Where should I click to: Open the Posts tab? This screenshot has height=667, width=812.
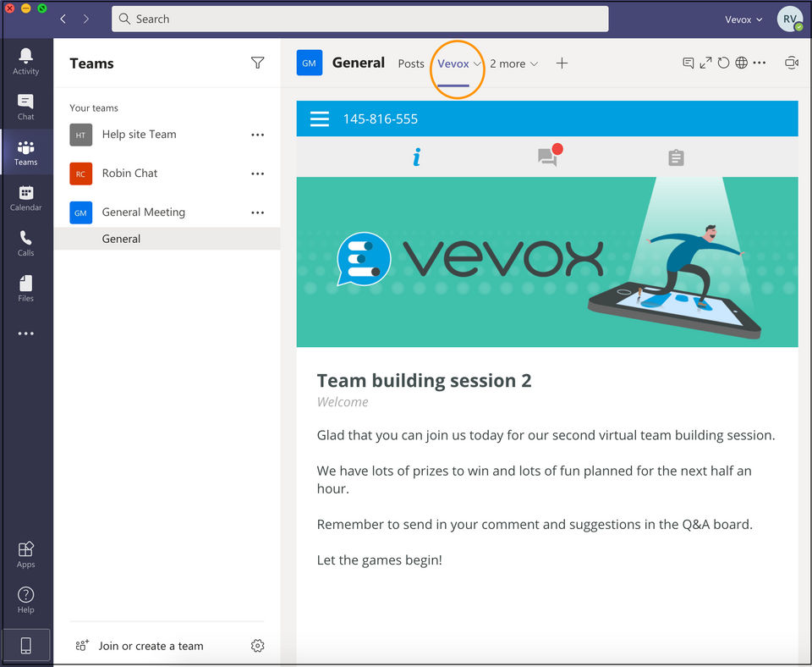tap(411, 63)
